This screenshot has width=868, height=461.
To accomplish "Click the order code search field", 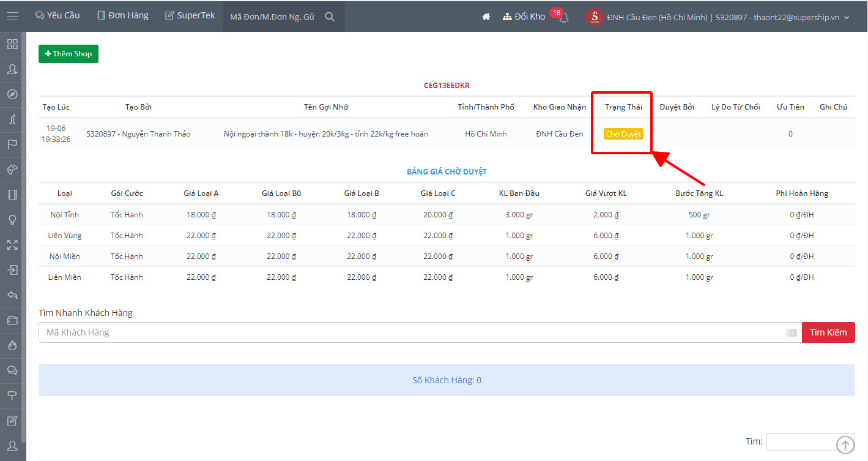I will 272,17.
